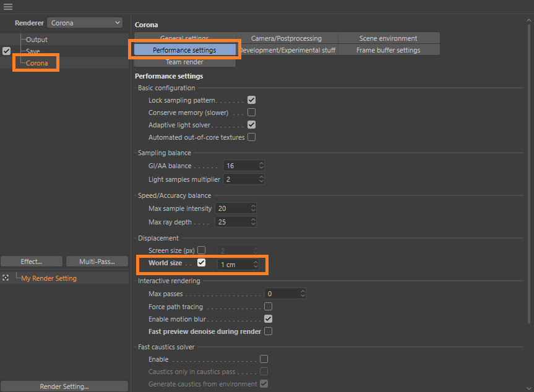Toggle the Save checkbox in the sidebar
The height and width of the screenshot is (392, 534).
(7, 51)
